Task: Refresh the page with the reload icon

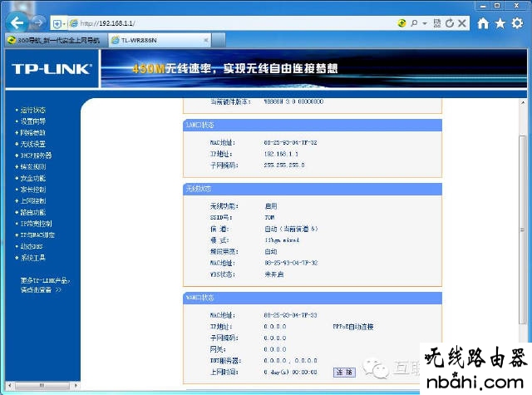Action: pos(450,23)
